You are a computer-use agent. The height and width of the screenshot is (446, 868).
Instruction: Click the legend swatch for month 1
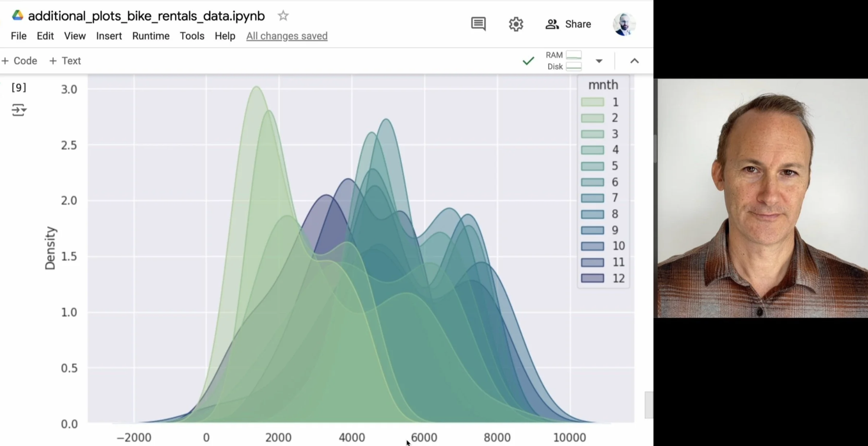(592, 102)
